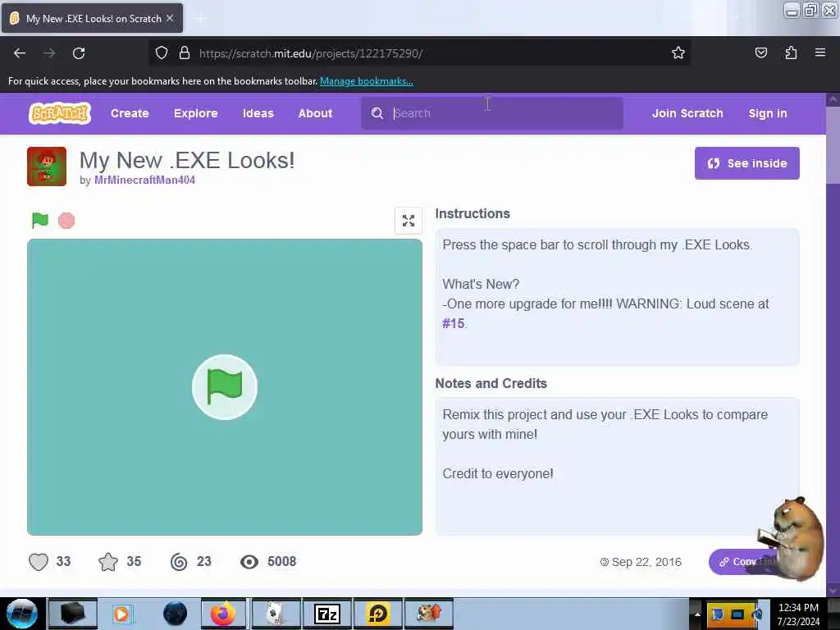The width and height of the screenshot is (840, 630).
Task: Go back in the browser
Action: point(20,53)
